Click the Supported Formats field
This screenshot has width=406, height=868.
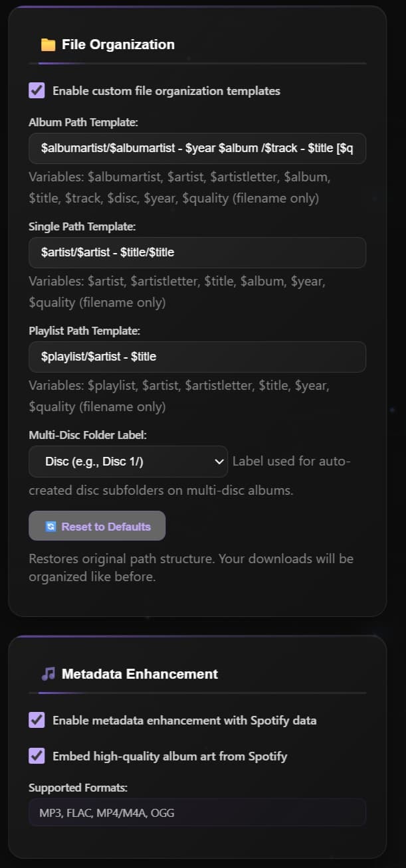197,812
